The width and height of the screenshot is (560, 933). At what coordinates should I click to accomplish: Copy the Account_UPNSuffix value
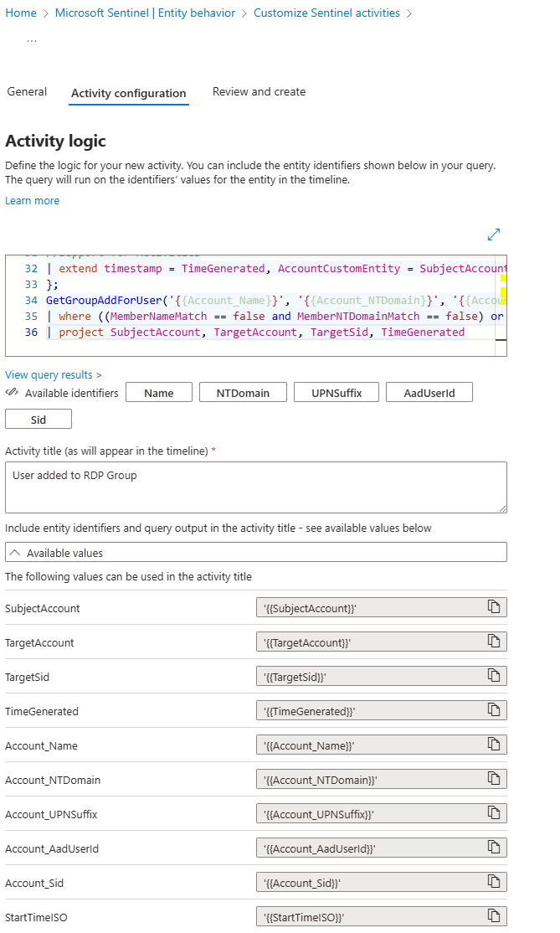[x=494, y=813]
